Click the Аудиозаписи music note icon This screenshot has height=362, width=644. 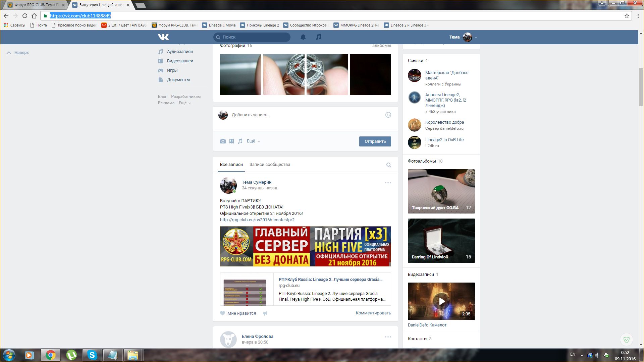161,52
